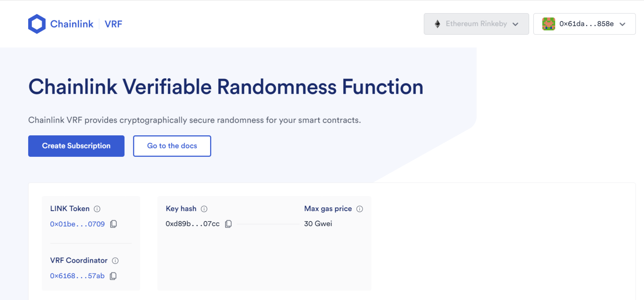Click the Ethereum diamond network icon
Image resolution: width=644 pixels, height=300 pixels.
(438, 24)
